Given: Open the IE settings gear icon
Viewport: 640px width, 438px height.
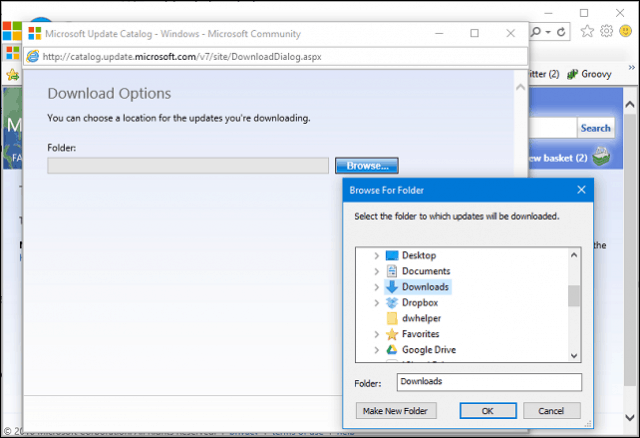Looking at the screenshot, I should pyautogui.click(x=607, y=31).
